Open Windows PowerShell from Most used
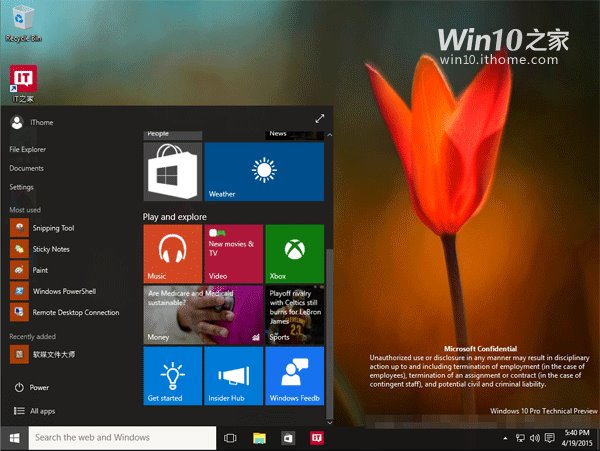 click(53, 291)
